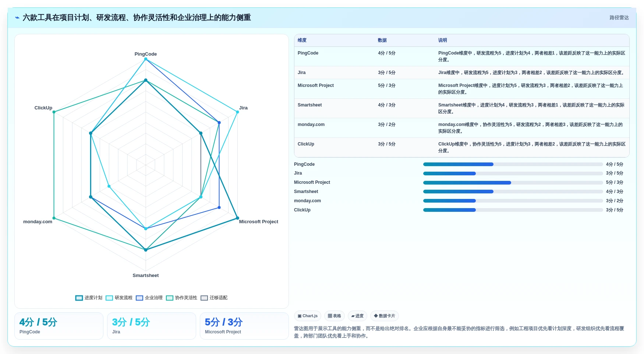
Task: Click the radar data point at Microsoft Project's outer vertex
Action: click(x=237, y=218)
